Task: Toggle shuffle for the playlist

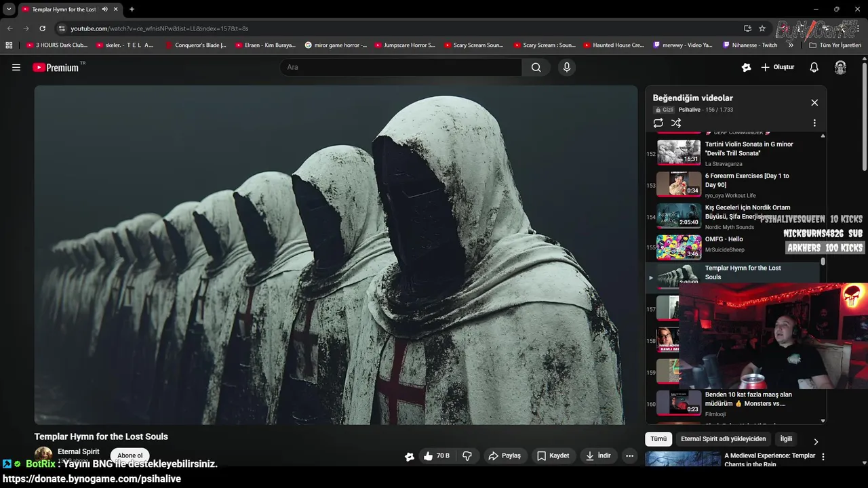Action: coord(676,123)
